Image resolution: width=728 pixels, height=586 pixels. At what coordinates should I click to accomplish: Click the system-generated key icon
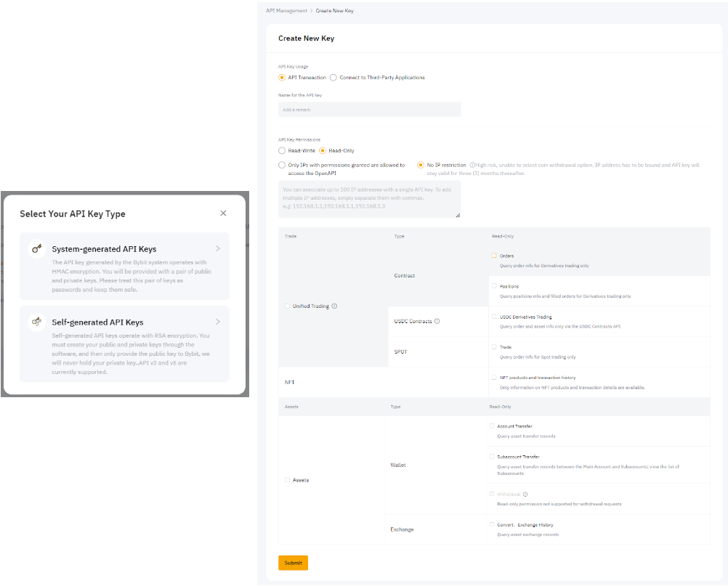(37, 248)
